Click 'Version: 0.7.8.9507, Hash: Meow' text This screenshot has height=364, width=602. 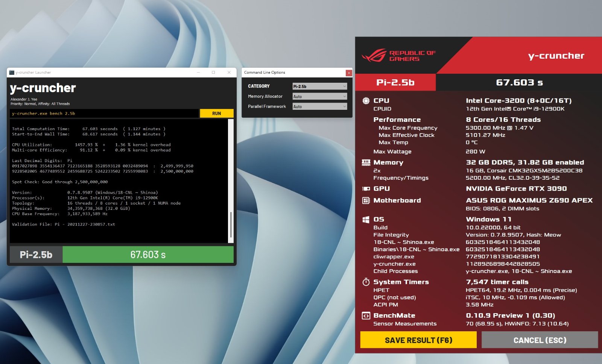point(513,235)
